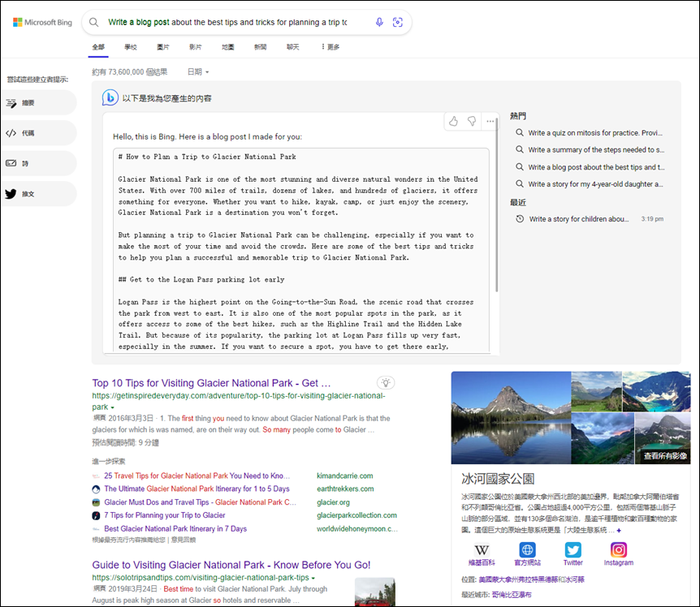Select the summary prompt icon in sidebar
Screen dimensions: 700x607
11,103
